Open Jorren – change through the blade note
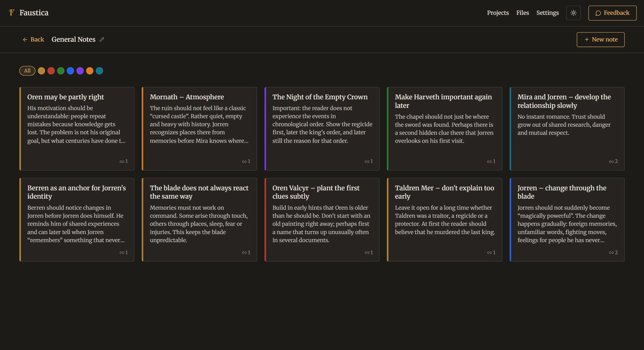This screenshot has width=644, height=350. point(567,220)
